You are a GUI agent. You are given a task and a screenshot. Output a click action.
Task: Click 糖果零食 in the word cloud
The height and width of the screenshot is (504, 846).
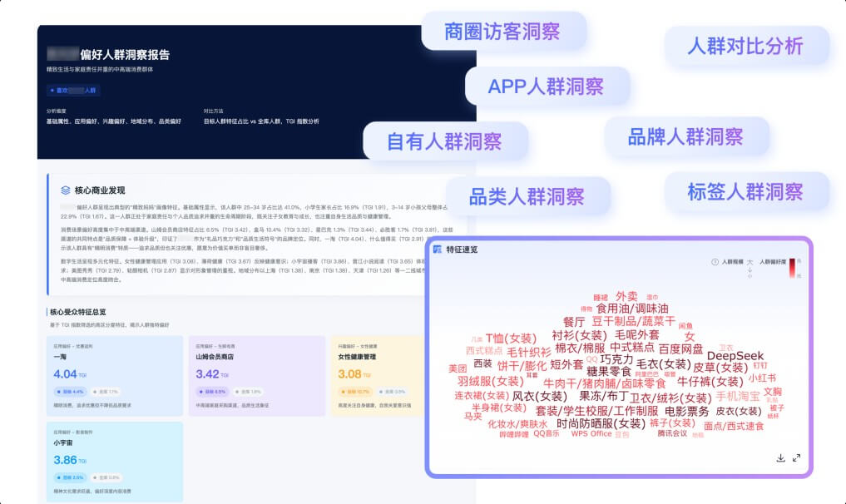point(609,371)
